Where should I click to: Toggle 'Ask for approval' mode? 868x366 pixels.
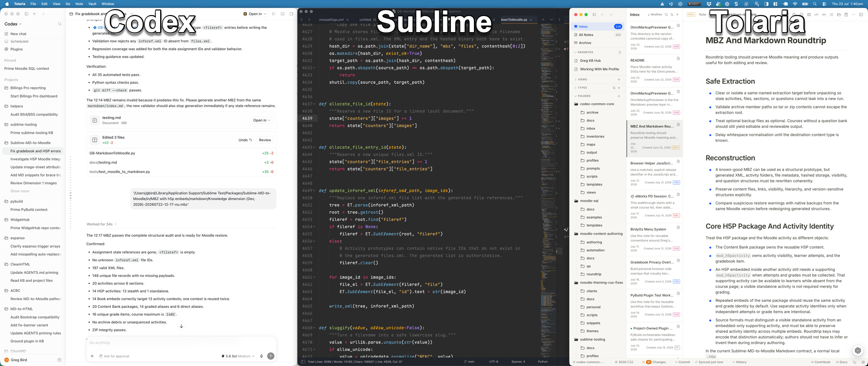pyautogui.click(x=114, y=356)
